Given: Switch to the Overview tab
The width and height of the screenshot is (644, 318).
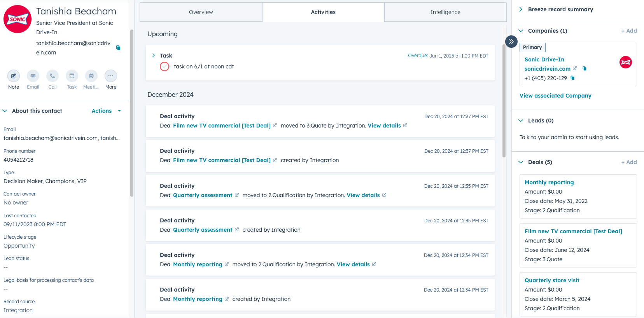Looking at the screenshot, I should point(201,12).
